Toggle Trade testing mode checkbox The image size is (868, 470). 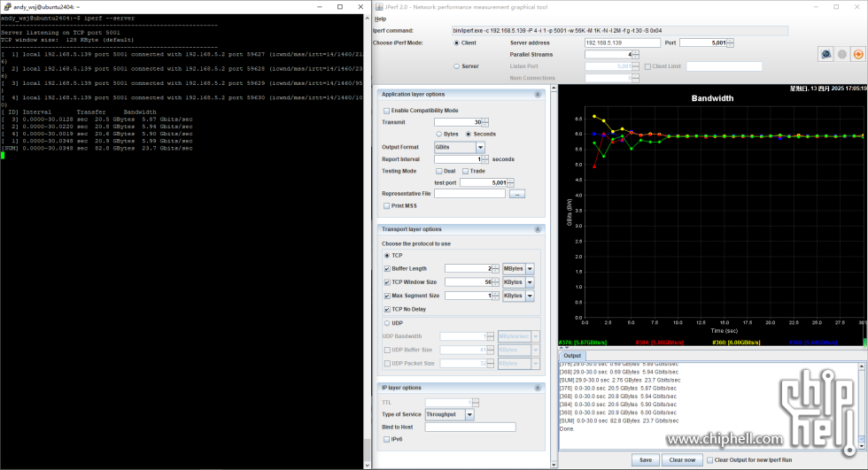pyautogui.click(x=466, y=172)
